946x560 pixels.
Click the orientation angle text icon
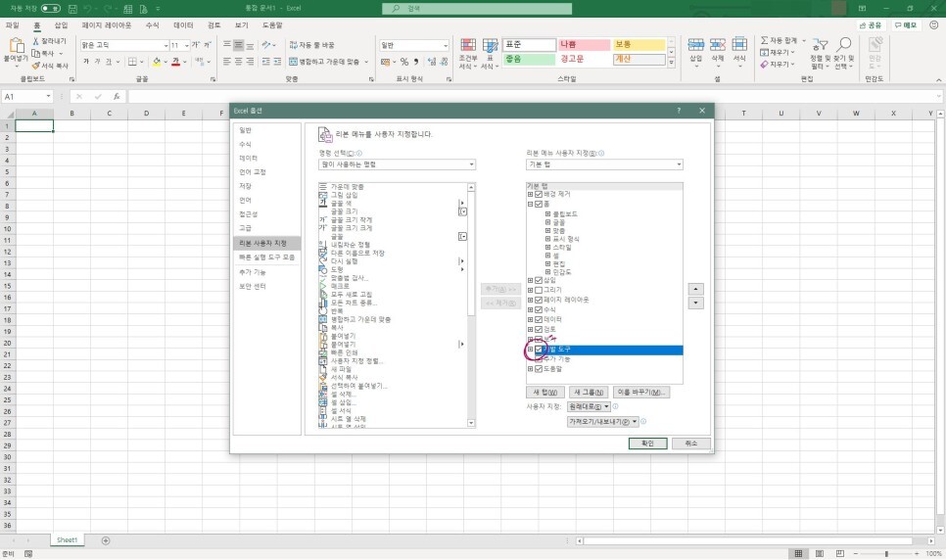(266, 45)
